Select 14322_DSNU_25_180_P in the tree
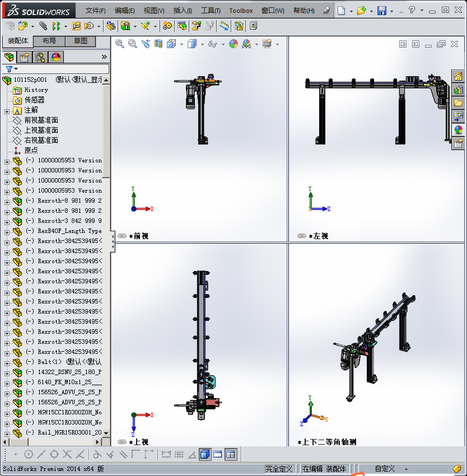467x476 pixels. coord(69,372)
